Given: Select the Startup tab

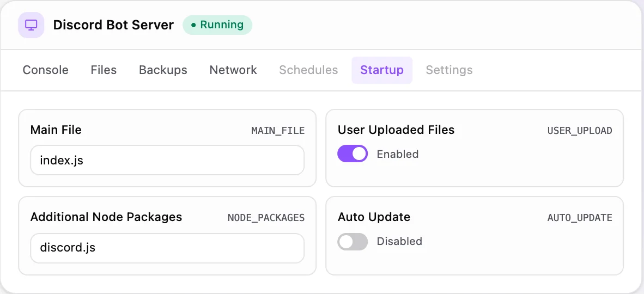Looking at the screenshot, I should pos(382,70).
